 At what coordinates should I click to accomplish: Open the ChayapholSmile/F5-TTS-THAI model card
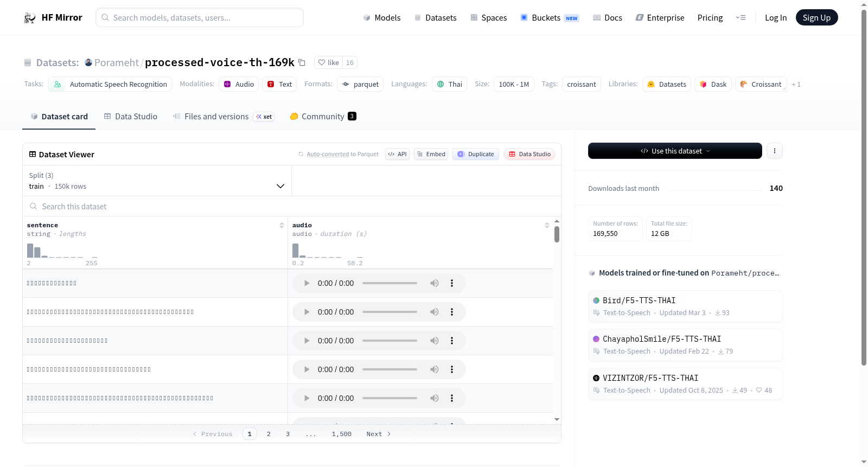click(685, 345)
